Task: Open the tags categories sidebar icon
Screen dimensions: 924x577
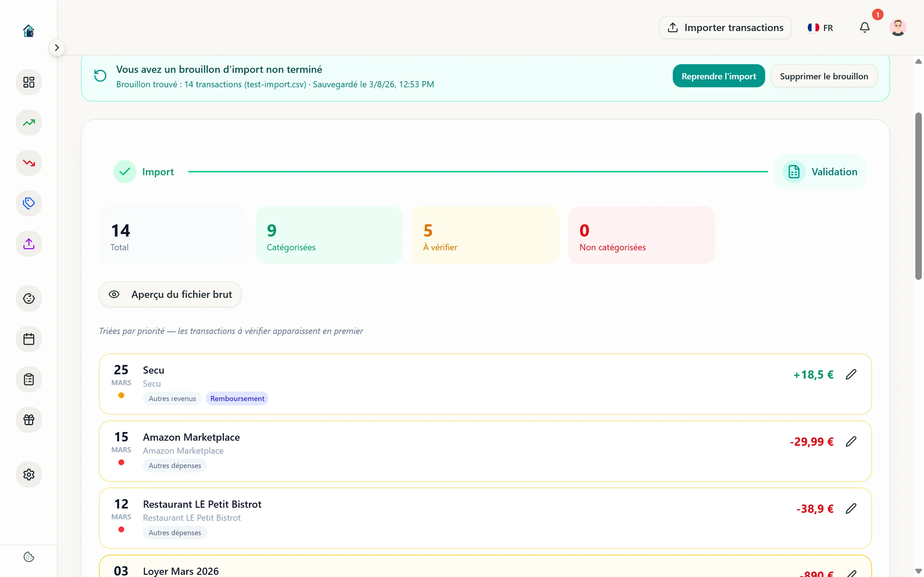Action: [29, 203]
